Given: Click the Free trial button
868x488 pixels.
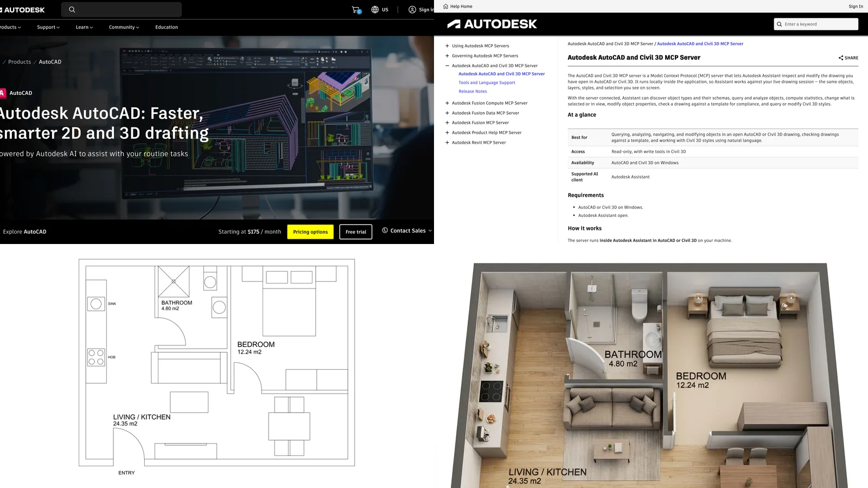Looking at the screenshot, I should 356,232.
